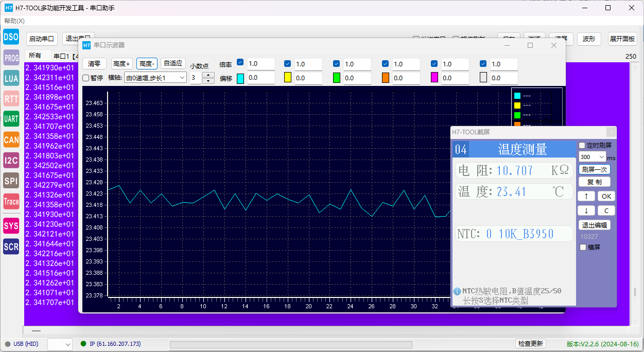Click the 清零 clear button in oscilloscope

pyautogui.click(x=94, y=64)
